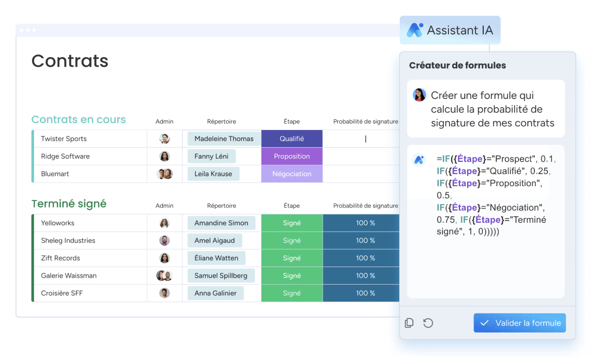Click the Samuel Spillberg tag
Image resolution: width=598 pixels, height=364 pixels.
click(x=221, y=275)
